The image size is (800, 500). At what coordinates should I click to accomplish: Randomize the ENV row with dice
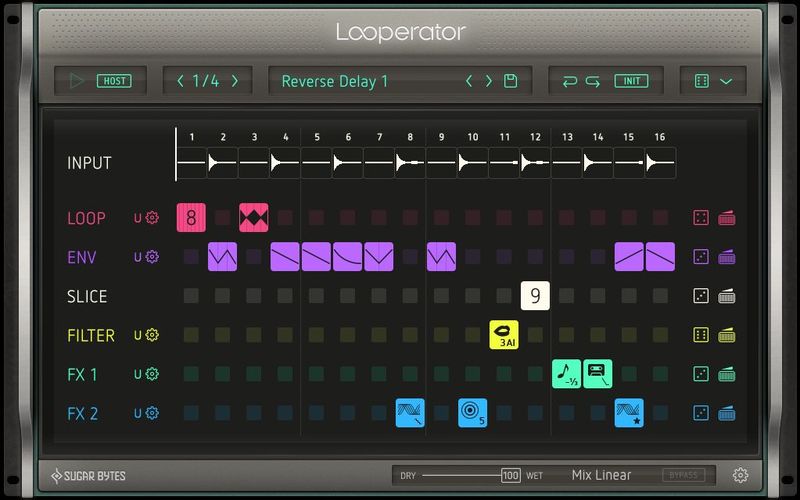[701, 257]
